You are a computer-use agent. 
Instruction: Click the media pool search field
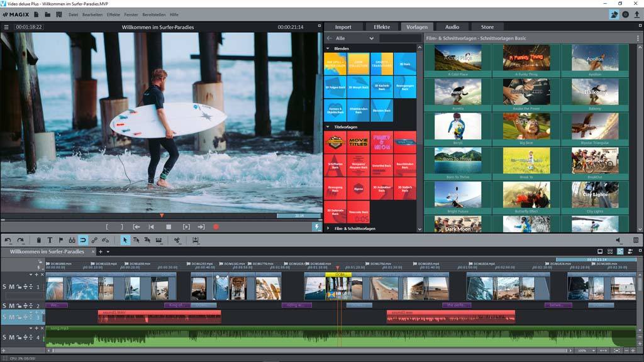click(x=400, y=38)
